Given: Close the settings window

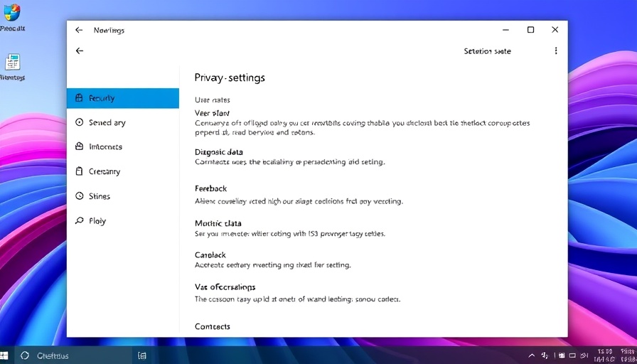Looking at the screenshot, I should tap(555, 30).
